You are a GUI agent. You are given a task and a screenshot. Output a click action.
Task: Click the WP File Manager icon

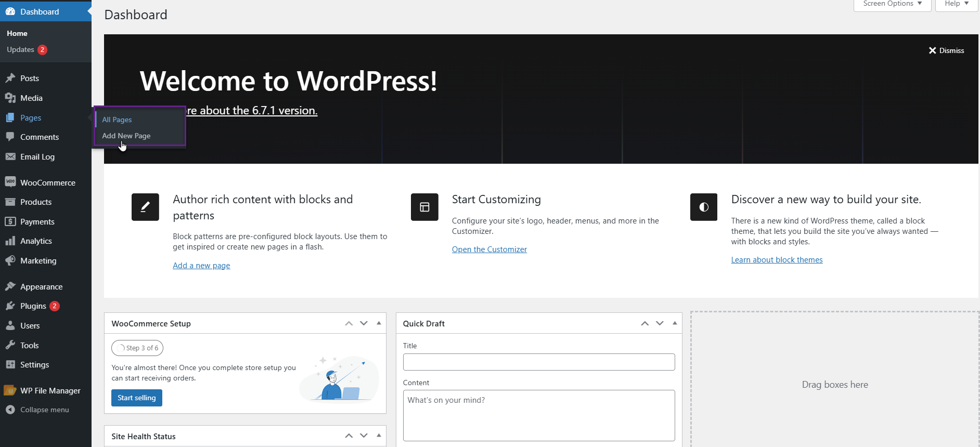coord(10,390)
